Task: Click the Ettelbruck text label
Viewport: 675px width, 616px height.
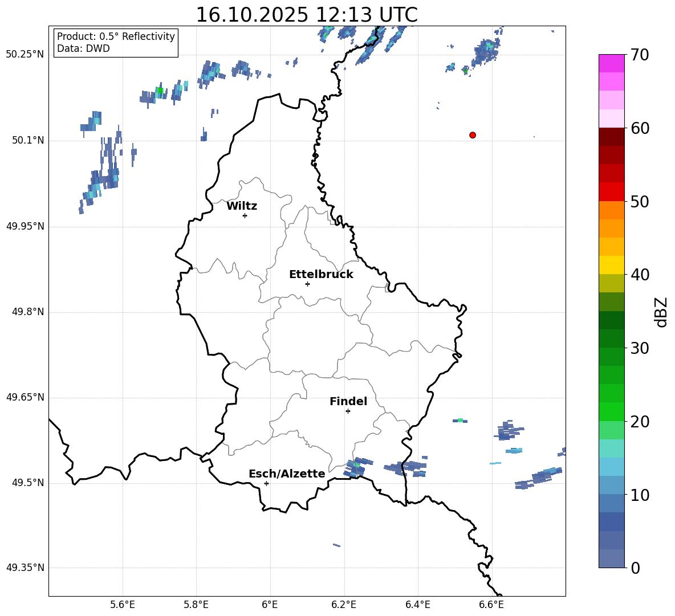Action: pos(321,275)
